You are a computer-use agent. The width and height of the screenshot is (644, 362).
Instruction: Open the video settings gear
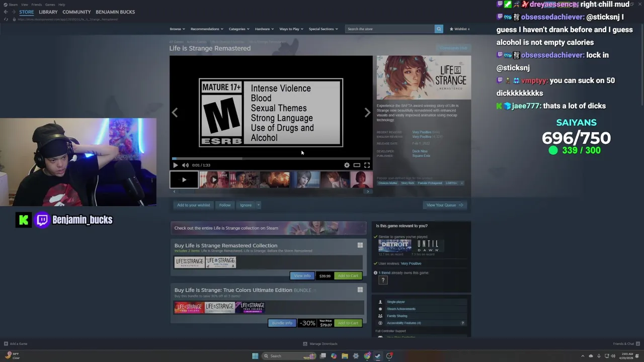(347, 165)
